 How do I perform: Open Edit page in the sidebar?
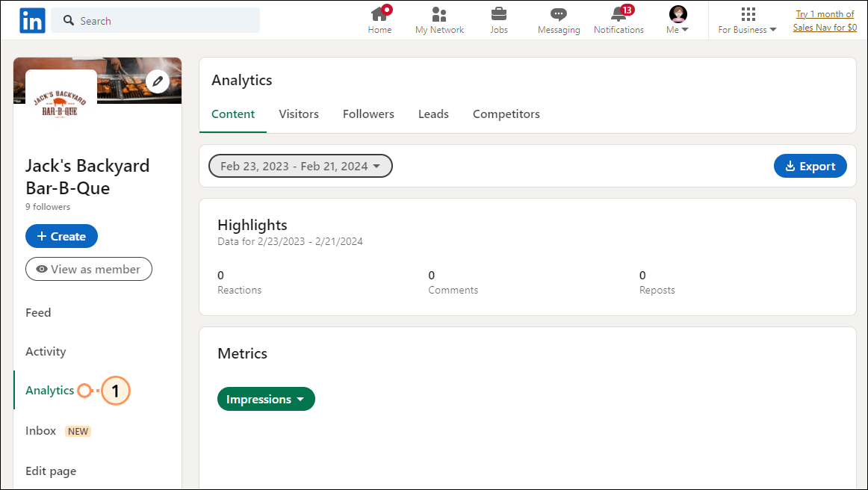click(51, 471)
